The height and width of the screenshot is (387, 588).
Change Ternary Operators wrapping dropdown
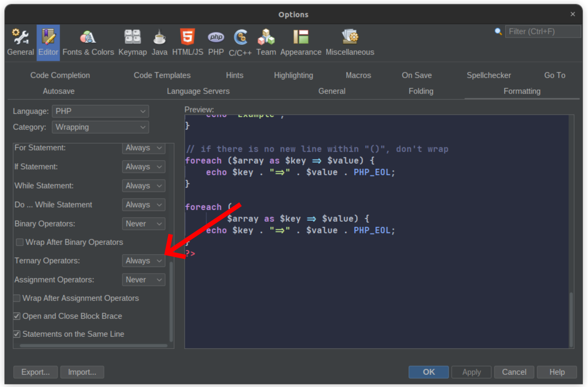coord(143,260)
